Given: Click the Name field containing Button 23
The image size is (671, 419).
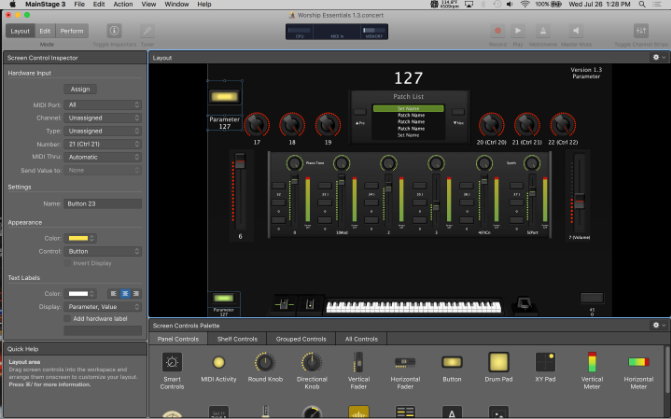Looking at the screenshot, I should (103, 204).
